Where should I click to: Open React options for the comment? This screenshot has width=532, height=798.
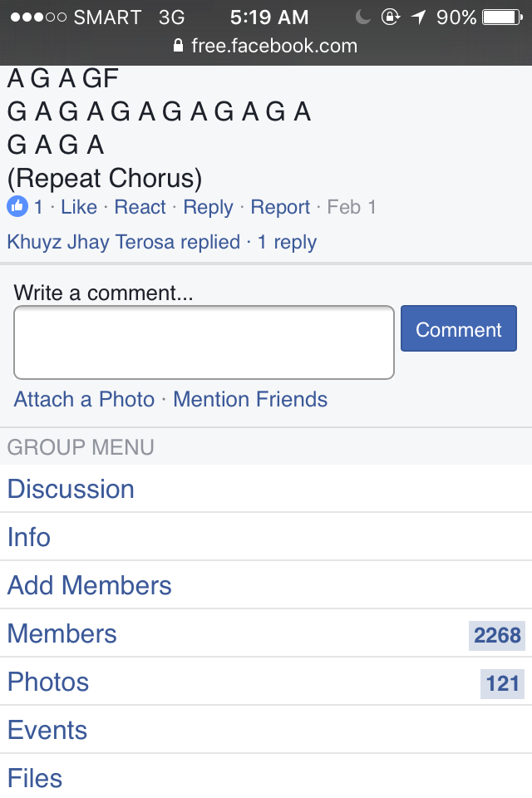(x=140, y=207)
